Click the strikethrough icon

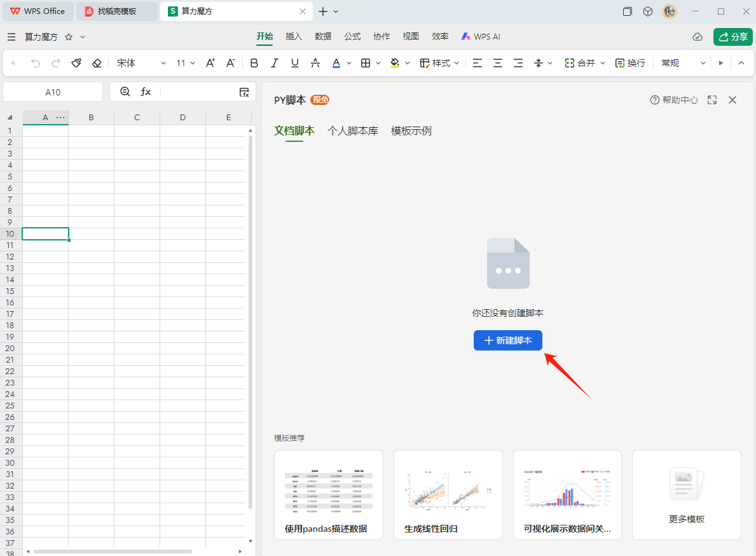315,63
